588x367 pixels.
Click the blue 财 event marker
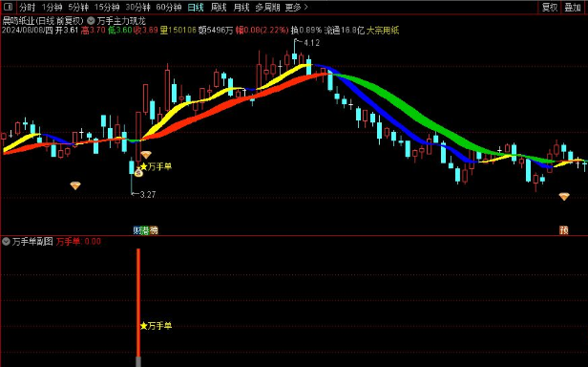(x=136, y=230)
